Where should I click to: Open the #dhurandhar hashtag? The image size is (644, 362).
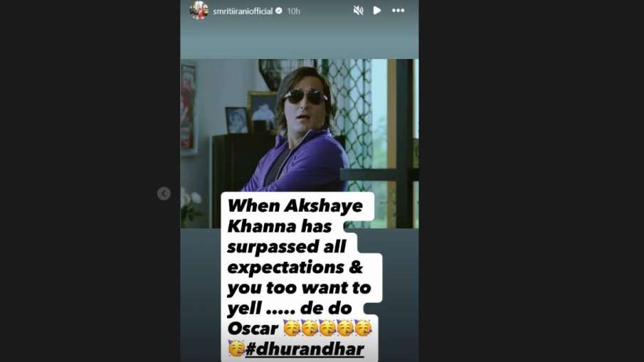coord(305,349)
